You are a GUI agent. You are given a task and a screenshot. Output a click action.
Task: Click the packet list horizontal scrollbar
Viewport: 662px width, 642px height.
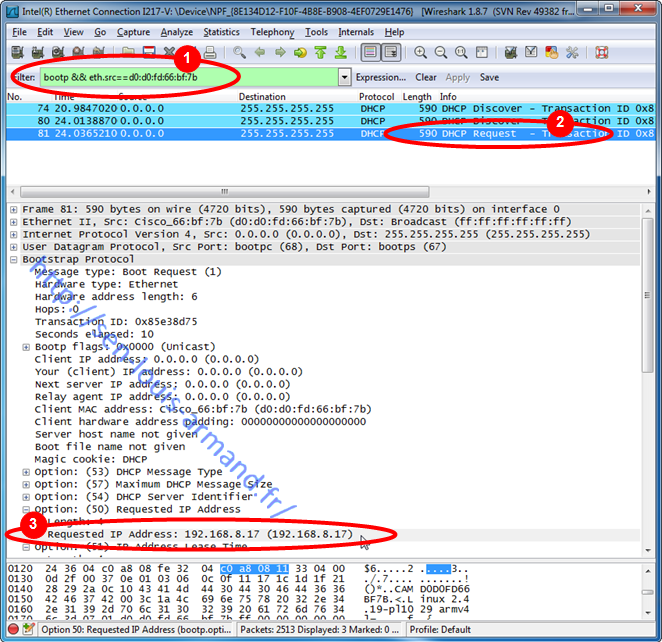(x=225, y=192)
